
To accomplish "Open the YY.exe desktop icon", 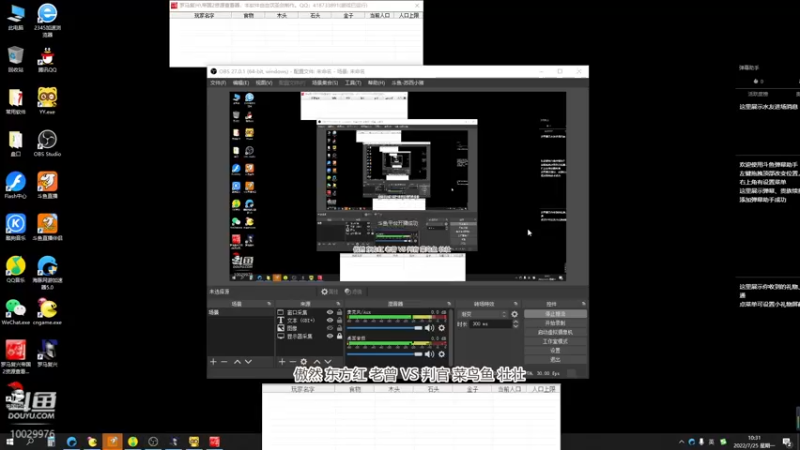I will pyautogui.click(x=47, y=101).
